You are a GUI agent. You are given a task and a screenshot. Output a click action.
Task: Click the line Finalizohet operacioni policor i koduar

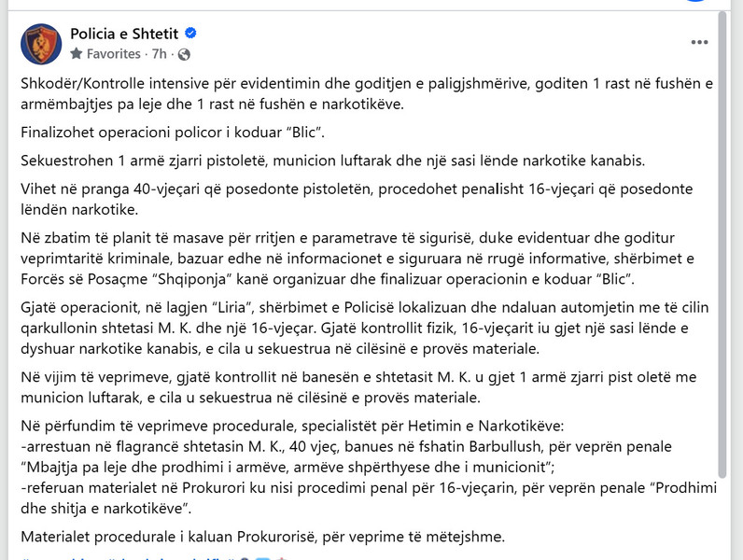tap(173, 133)
